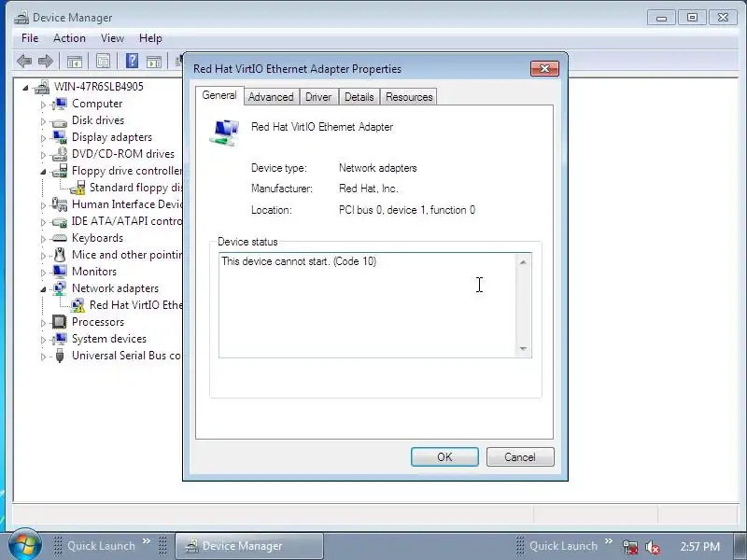The width and height of the screenshot is (747, 560).
Task: Expand the Display adapters tree node
Action: tap(43, 138)
